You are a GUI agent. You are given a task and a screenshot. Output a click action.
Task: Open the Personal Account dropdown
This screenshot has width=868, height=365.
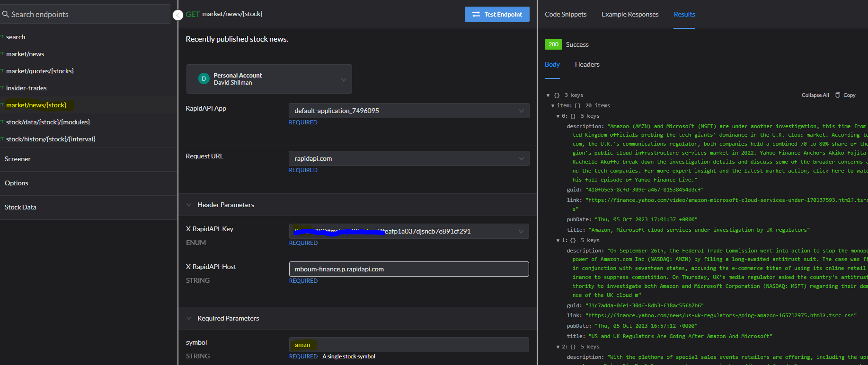click(269, 79)
